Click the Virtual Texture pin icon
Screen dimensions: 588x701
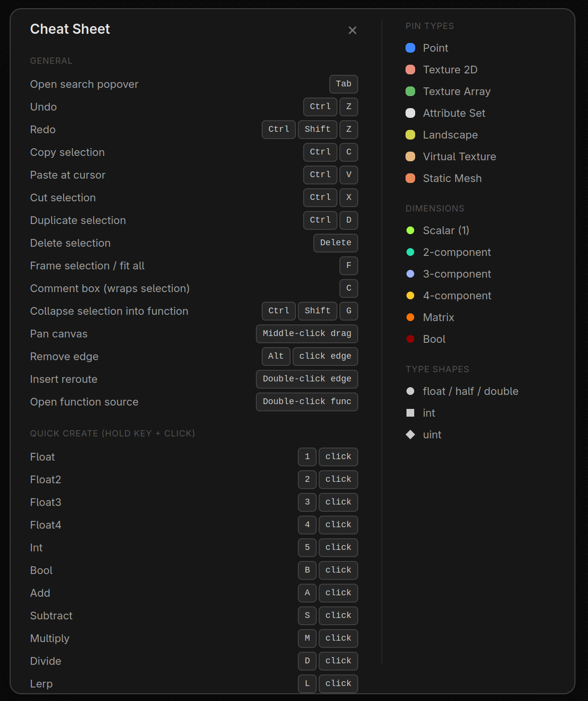(x=410, y=156)
